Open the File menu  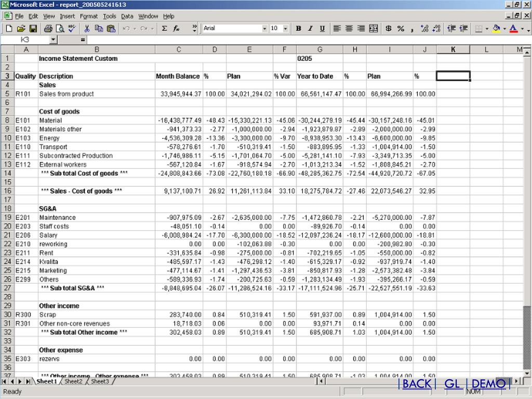[19, 16]
